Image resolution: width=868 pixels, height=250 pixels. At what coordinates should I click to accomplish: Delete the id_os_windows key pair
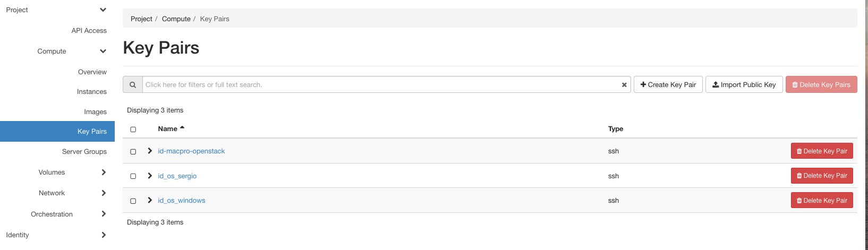coord(822,201)
